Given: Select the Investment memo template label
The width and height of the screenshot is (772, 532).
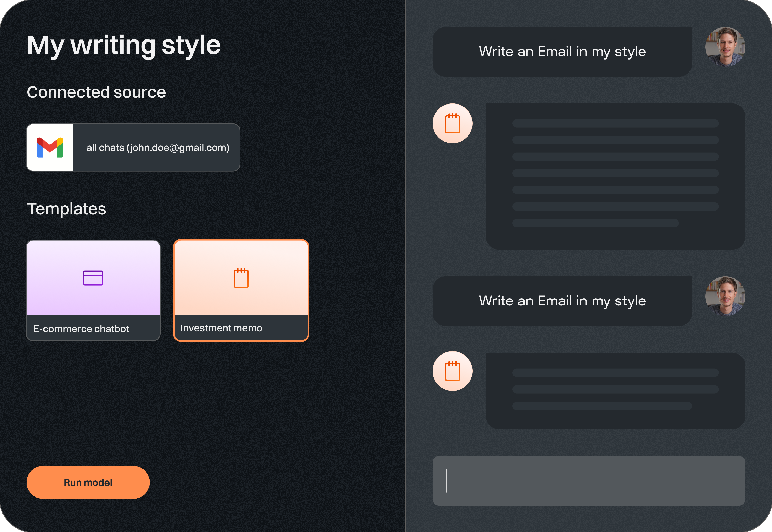Looking at the screenshot, I should [221, 328].
